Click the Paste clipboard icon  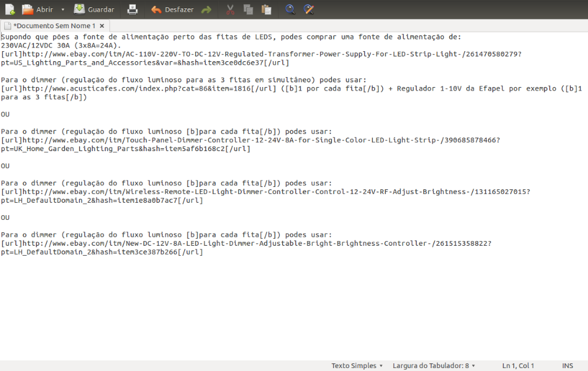(266, 9)
